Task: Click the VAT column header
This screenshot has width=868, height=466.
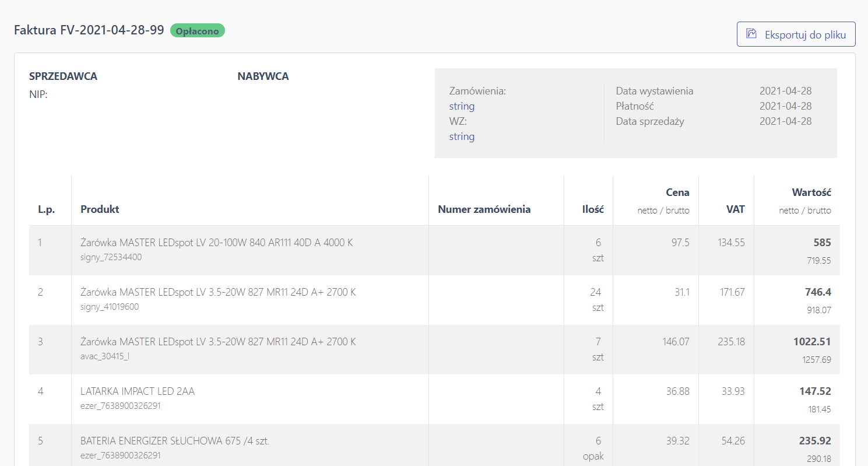Action: click(x=736, y=209)
